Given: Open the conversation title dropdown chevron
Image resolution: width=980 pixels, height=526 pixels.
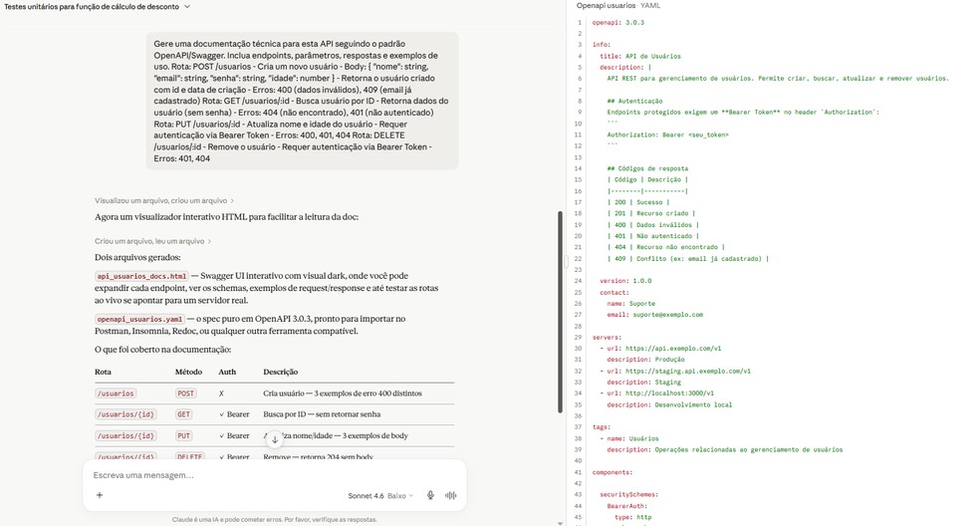Looking at the screenshot, I should tap(187, 7).
